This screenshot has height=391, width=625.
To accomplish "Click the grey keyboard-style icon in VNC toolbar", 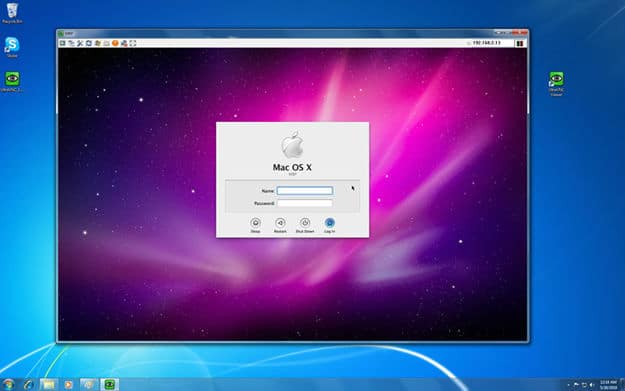I will pos(106,43).
